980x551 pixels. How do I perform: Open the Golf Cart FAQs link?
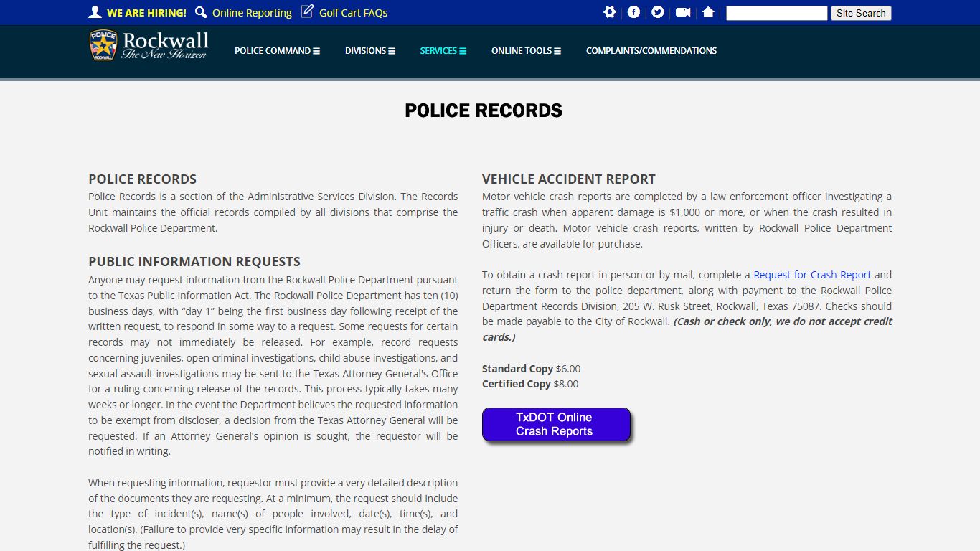coord(353,13)
